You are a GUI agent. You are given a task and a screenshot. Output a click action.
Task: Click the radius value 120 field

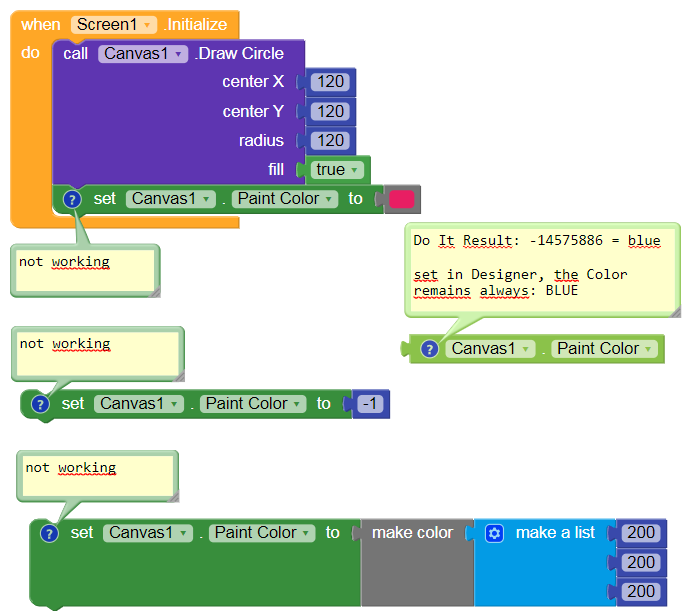[x=331, y=141]
